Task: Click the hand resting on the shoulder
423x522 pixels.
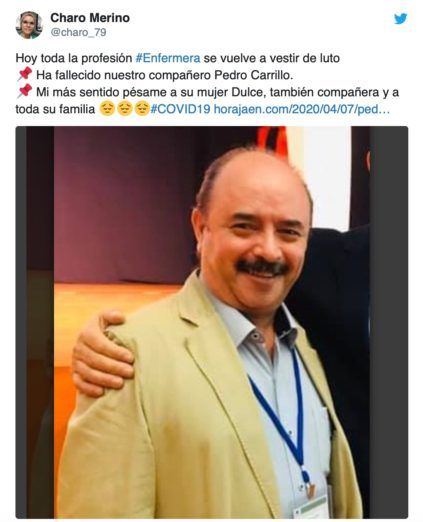Action: coord(102,353)
